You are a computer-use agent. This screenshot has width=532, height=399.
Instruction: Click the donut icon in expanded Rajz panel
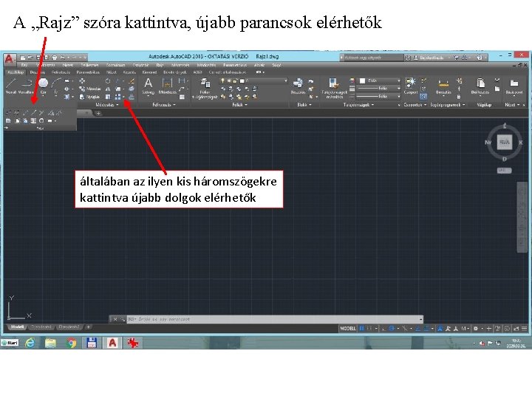tap(41, 120)
